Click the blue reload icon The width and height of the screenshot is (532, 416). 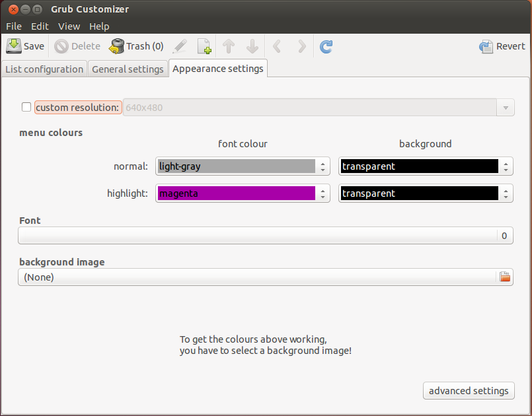point(326,46)
